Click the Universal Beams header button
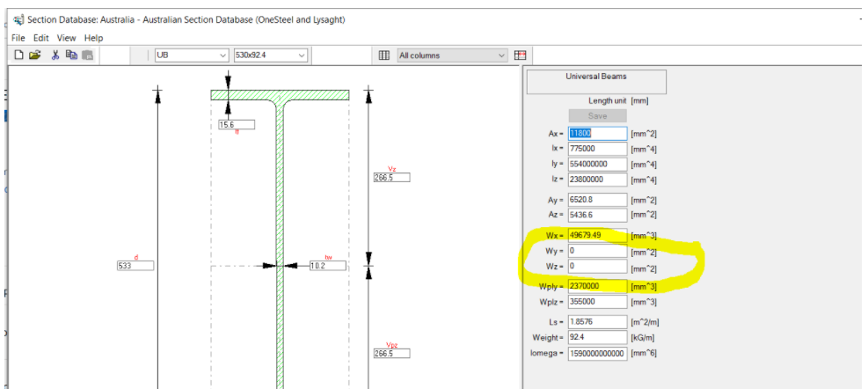The image size is (868, 389). tap(595, 82)
